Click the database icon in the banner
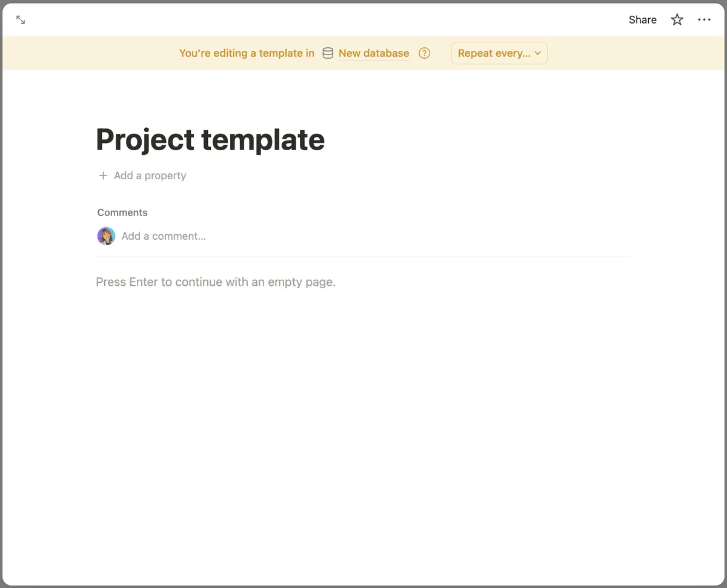This screenshot has height=588, width=727. (328, 53)
